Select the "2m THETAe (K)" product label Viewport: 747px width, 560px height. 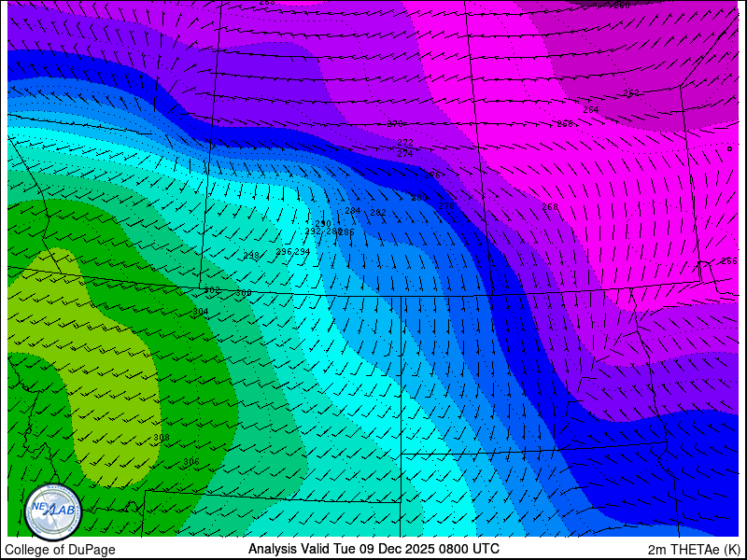point(695,549)
